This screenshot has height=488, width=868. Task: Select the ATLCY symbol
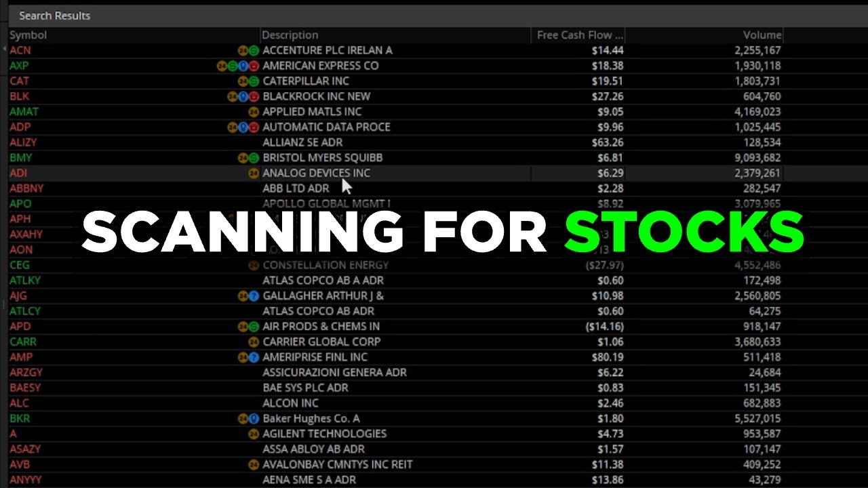pos(25,311)
